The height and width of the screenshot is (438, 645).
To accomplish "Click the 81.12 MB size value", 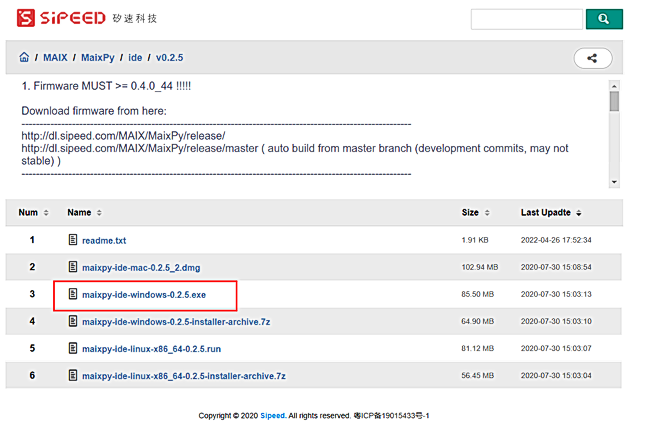I will click(478, 349).
